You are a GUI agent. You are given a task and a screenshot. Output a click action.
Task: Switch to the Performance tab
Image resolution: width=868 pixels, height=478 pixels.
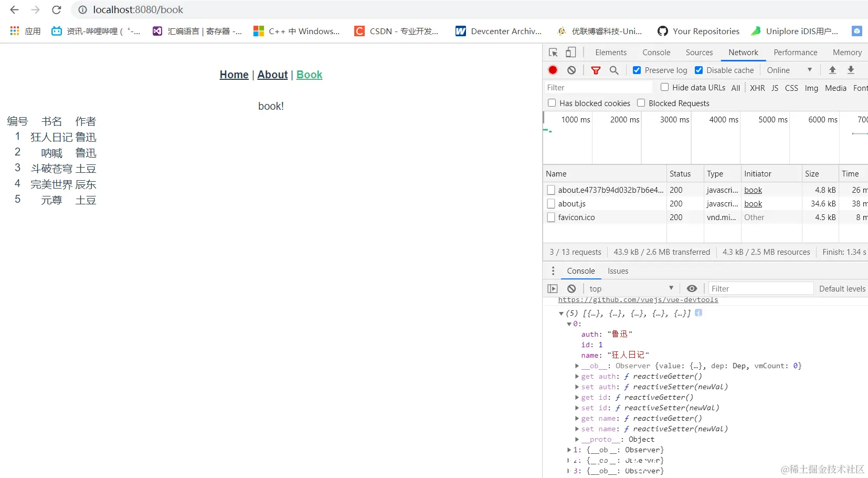[795, 53]
